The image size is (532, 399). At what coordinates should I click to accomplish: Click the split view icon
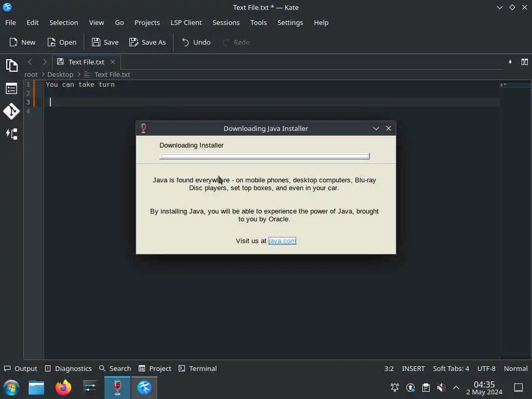pyautogui.click(x=525, y=62)
